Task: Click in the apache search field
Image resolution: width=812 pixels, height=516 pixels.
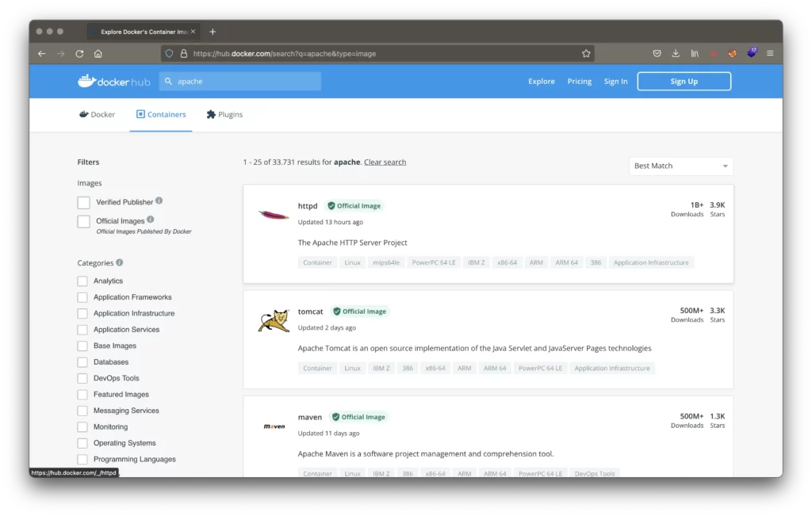Action: click(239, 82)
